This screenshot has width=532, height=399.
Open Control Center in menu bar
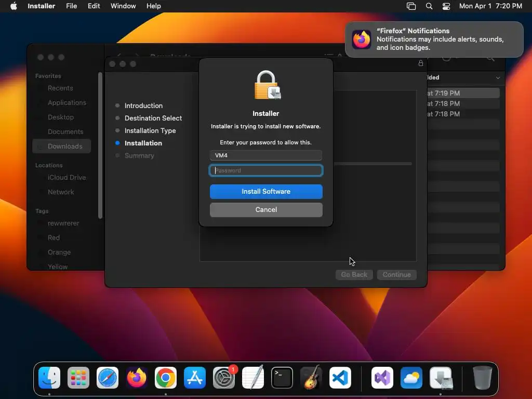tap(446, 6)
